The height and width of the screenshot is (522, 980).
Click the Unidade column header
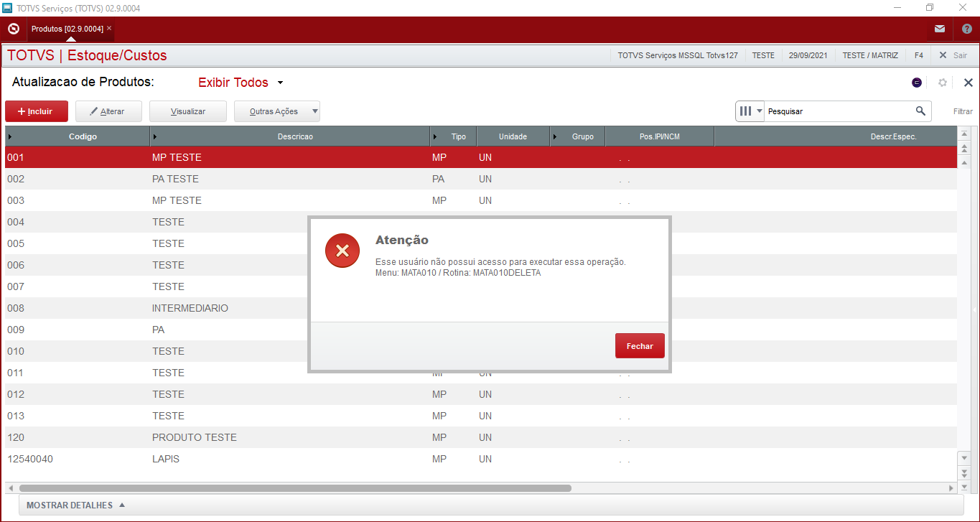coord(513,136)
